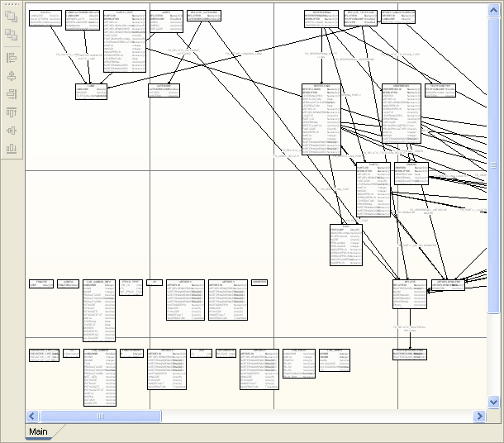Center selected objects horizontally
The width and height of the screenshot is (504, 443).
[x=12, y=76]
